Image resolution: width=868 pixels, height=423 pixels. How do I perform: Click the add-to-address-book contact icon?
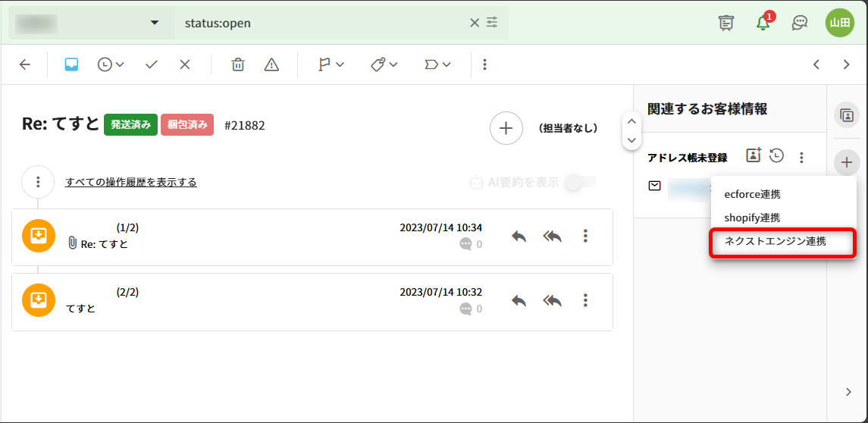[753, 155]
